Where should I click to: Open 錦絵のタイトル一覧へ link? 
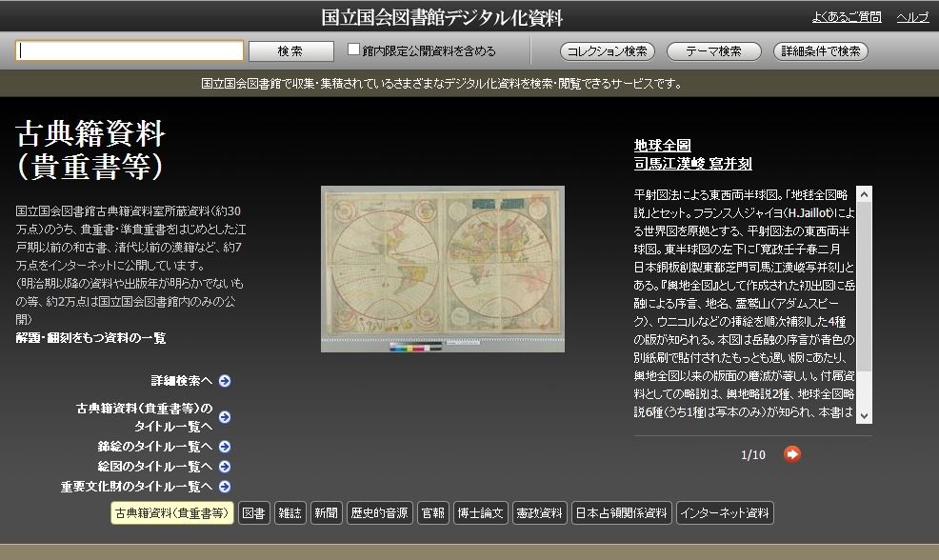pos(155,447)
